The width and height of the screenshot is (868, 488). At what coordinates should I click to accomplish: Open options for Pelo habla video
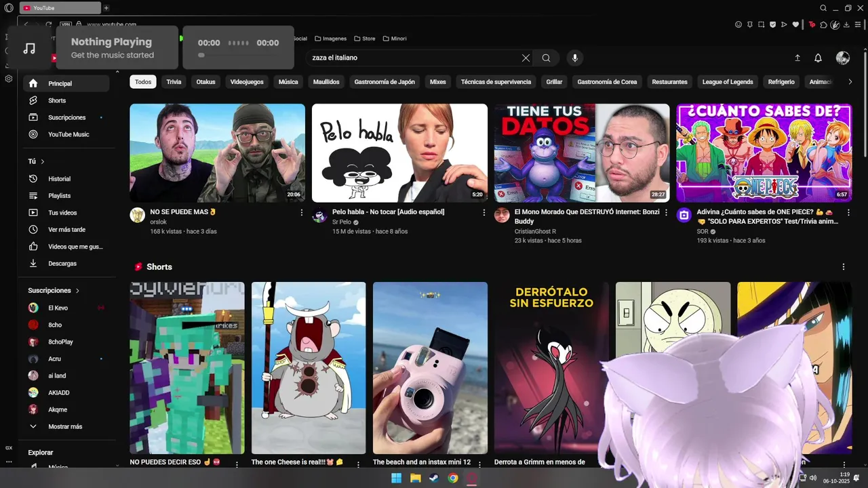484,212
